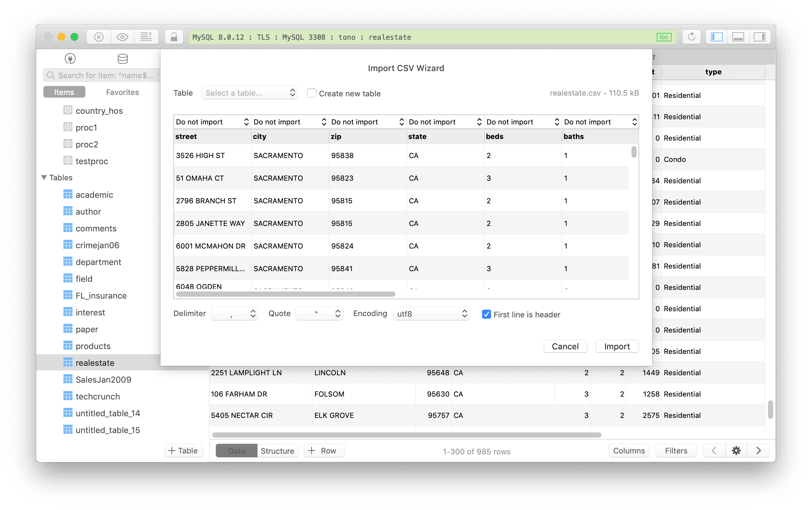The height and width of the screenshot is (510, 812).
Task: Uncheck First line is header
Action: coord(486,314)
